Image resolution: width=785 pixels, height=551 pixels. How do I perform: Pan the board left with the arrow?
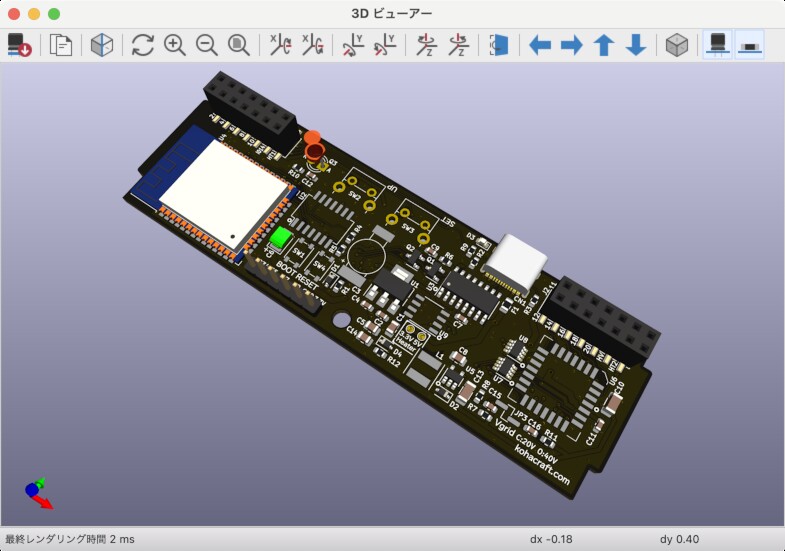(x=540, y=45)
